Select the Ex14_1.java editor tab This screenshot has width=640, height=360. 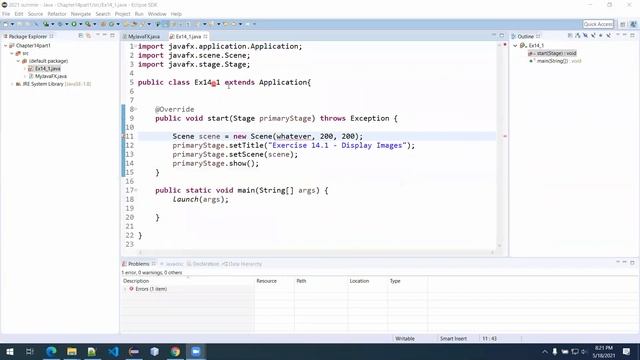pyautogui.click(x=188, y=36)
